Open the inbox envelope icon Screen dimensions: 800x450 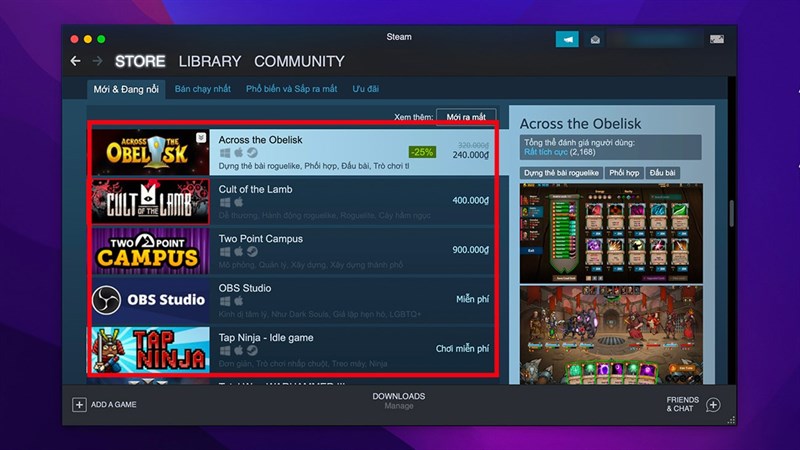coord(595,39)
